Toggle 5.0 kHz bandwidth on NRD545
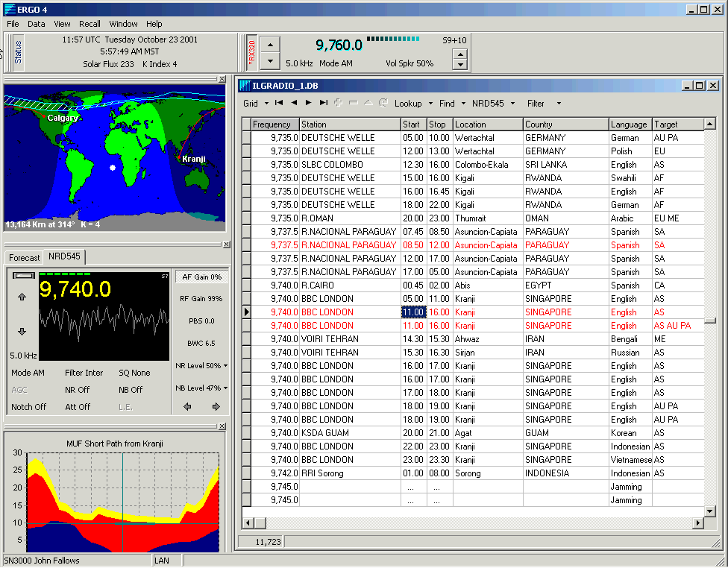Image resolution: width=728 pixels, height=568 pixels. point(23,356)
